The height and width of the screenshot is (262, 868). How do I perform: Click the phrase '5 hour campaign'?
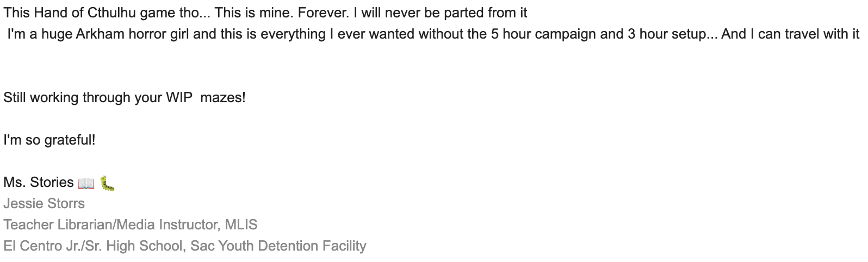(544, 34)
